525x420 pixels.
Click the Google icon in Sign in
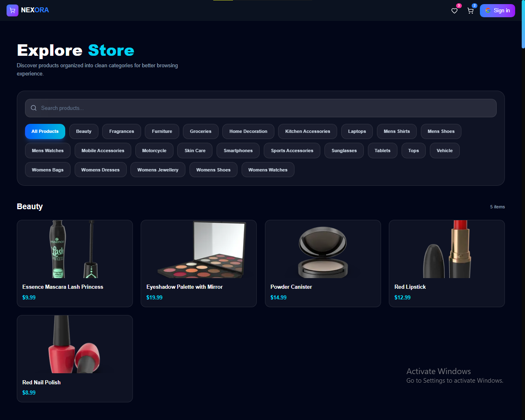point(488,11)
